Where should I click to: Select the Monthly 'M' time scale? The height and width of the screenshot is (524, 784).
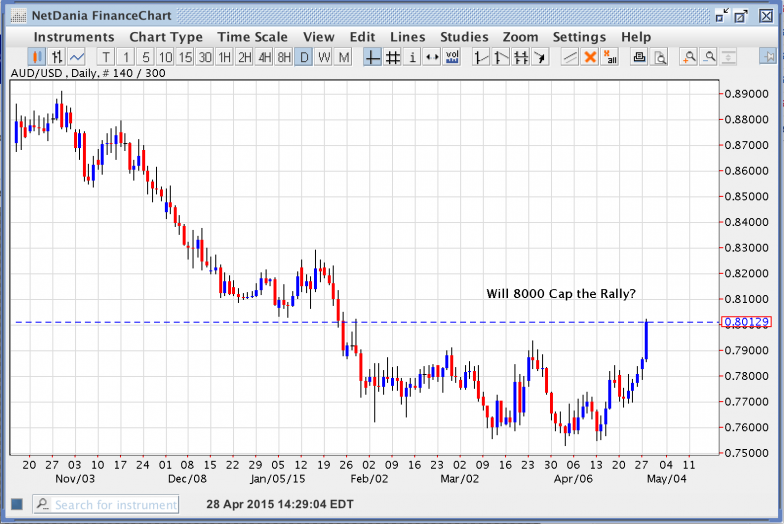click(344, 57)
